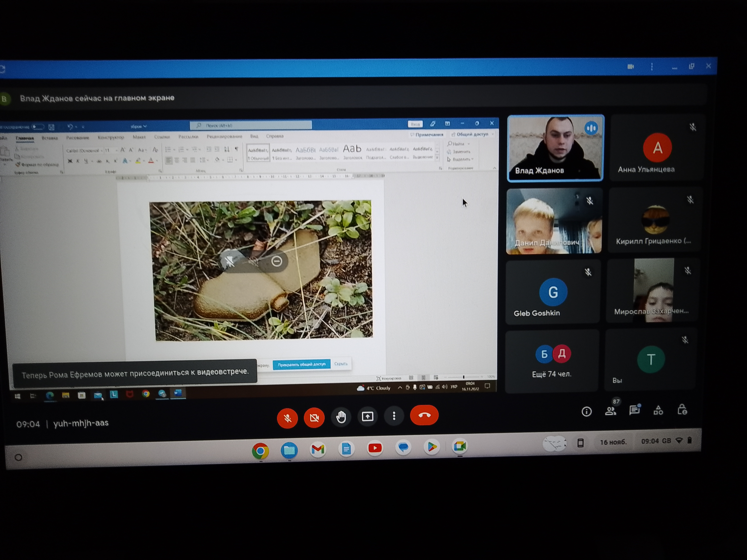Open the activities shapes icon
747x560 pixels.
point(658,410)
